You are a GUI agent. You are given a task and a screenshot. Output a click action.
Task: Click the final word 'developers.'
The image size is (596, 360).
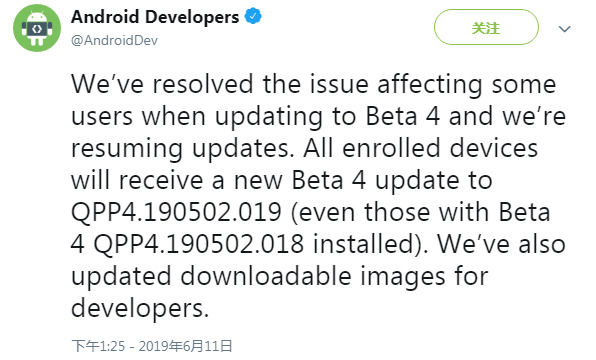click(140, 309)
